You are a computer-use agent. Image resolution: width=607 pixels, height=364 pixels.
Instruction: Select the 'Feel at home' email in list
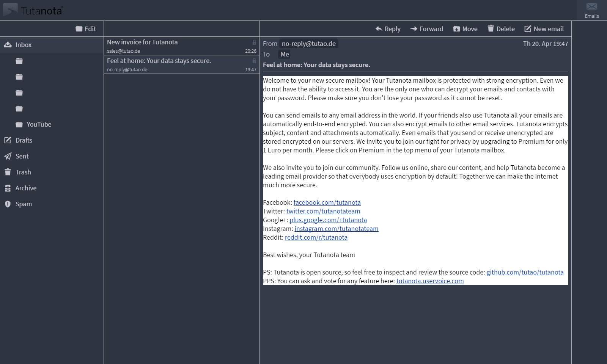182,65
